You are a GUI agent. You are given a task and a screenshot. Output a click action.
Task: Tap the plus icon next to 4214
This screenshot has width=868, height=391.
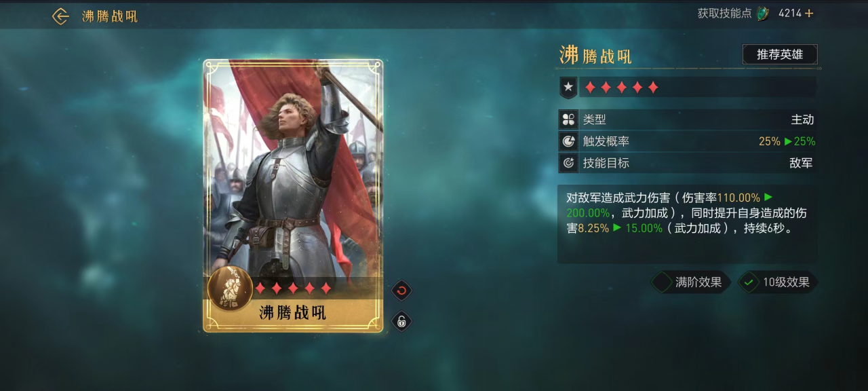[809, 14]
